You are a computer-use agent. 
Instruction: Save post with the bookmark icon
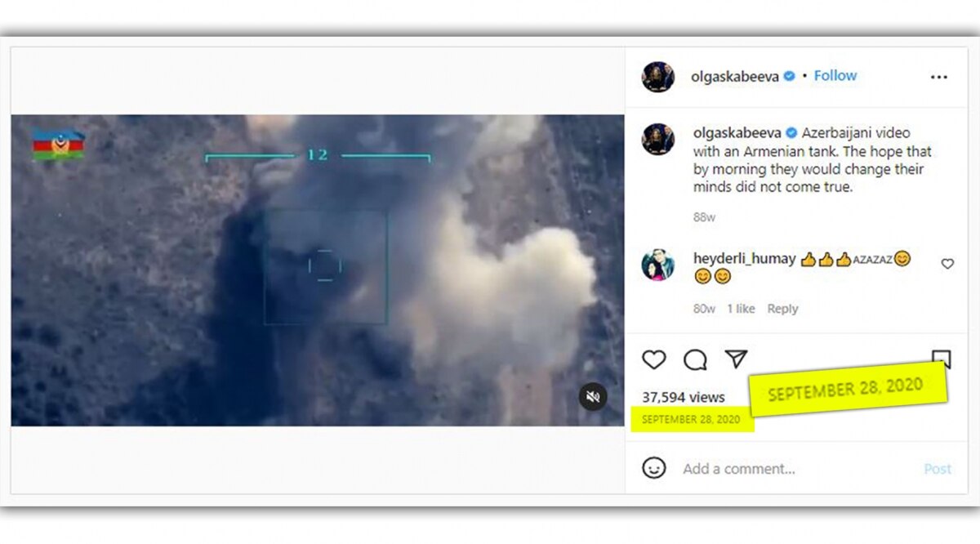pos(941,358)
